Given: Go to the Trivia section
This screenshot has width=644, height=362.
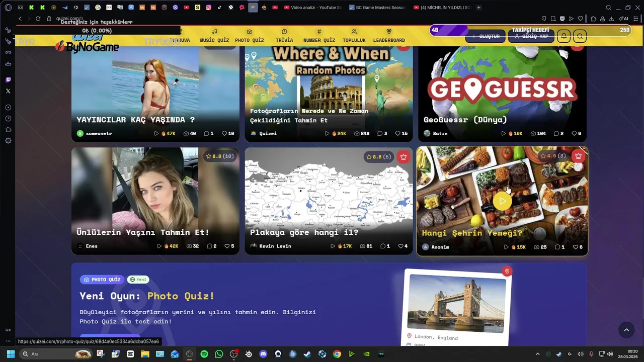Looking at the screenshot, I should [284, 36].
